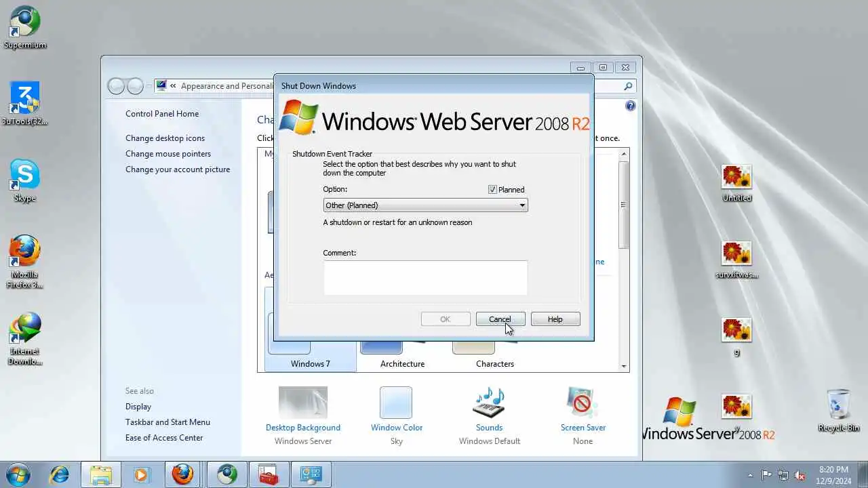Click the theme list scroll down arrow
Image resolution: width=868 pixels, height=488 pixels.
click(624, 366)
